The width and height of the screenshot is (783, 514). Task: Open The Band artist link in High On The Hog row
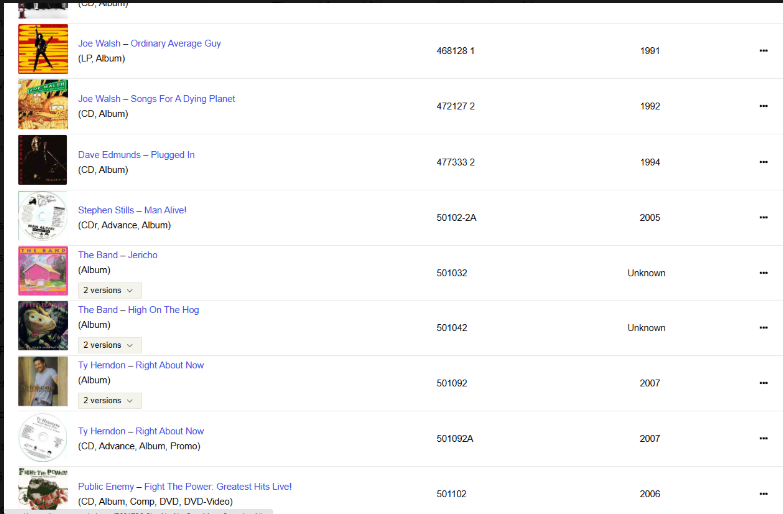click(97, 310)
